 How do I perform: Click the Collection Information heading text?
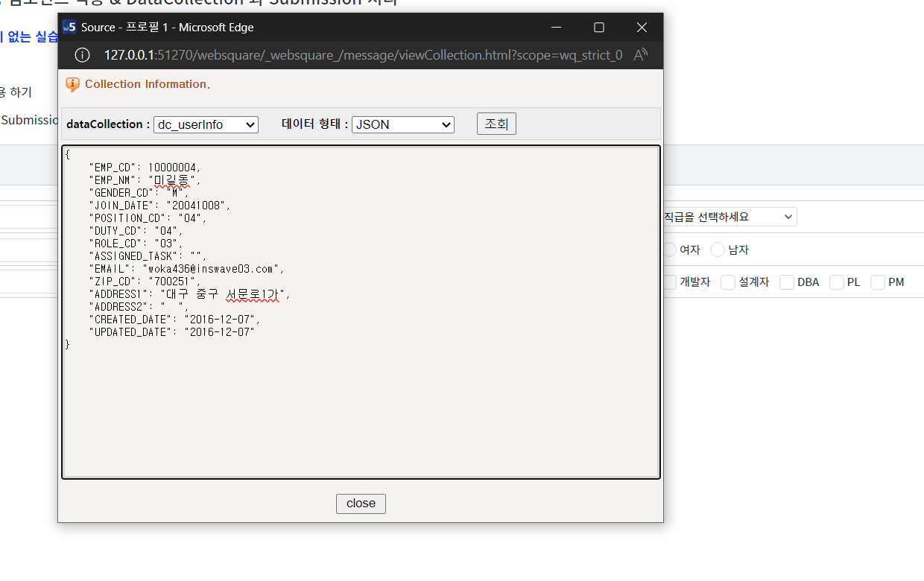(148, 84)
